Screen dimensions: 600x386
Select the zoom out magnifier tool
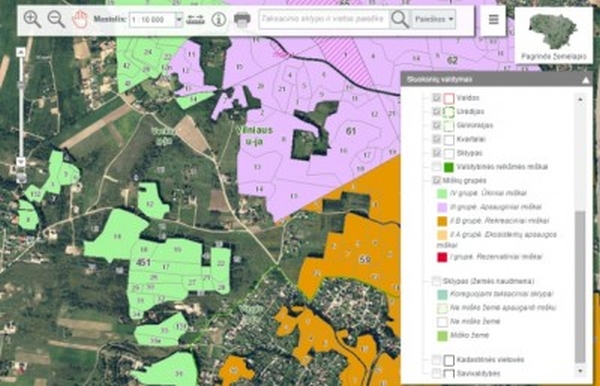pyautogui.click(x=56, y=19)
